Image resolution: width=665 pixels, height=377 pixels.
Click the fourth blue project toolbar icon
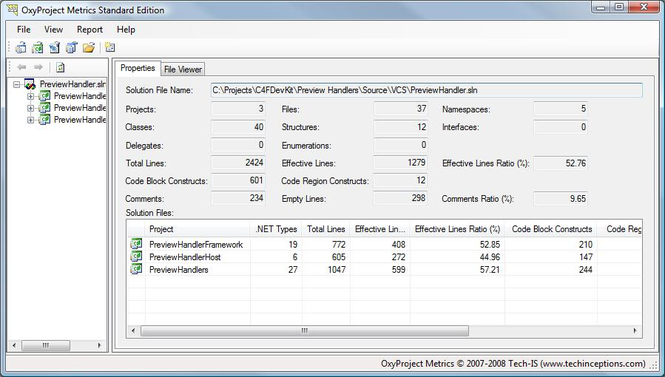click(72, 47)
